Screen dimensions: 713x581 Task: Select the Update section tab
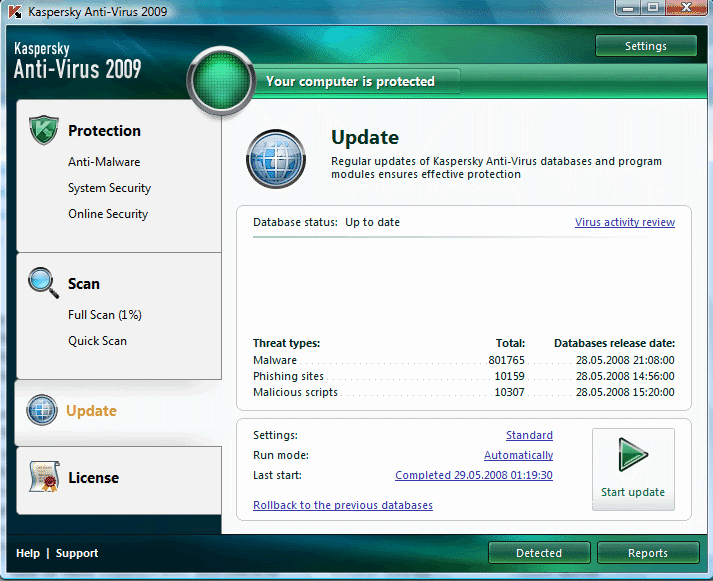(118, 411)
